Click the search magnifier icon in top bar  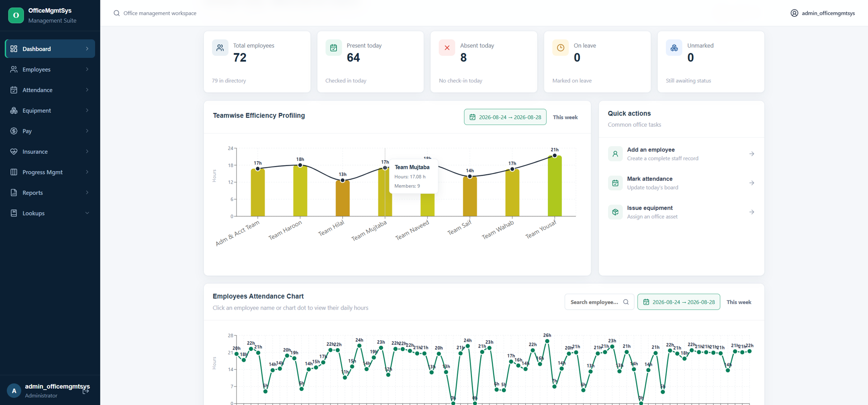(x=117, y=13)
